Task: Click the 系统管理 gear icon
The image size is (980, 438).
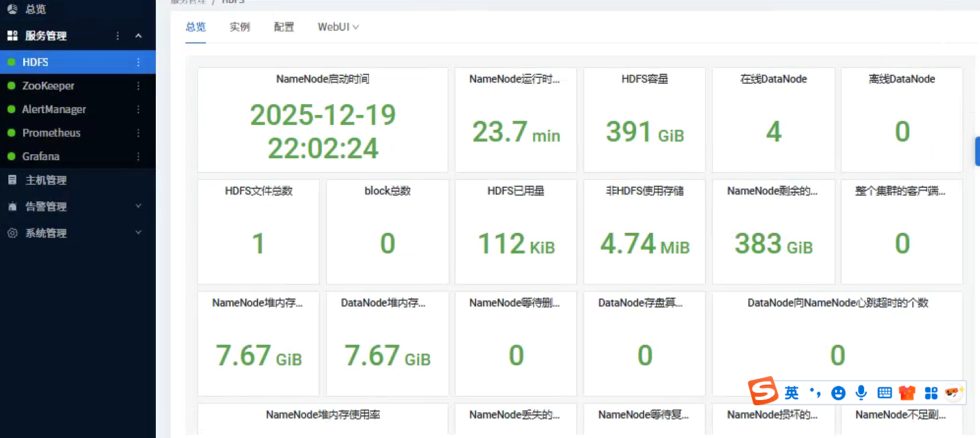Action: click(x=12, y=233)
